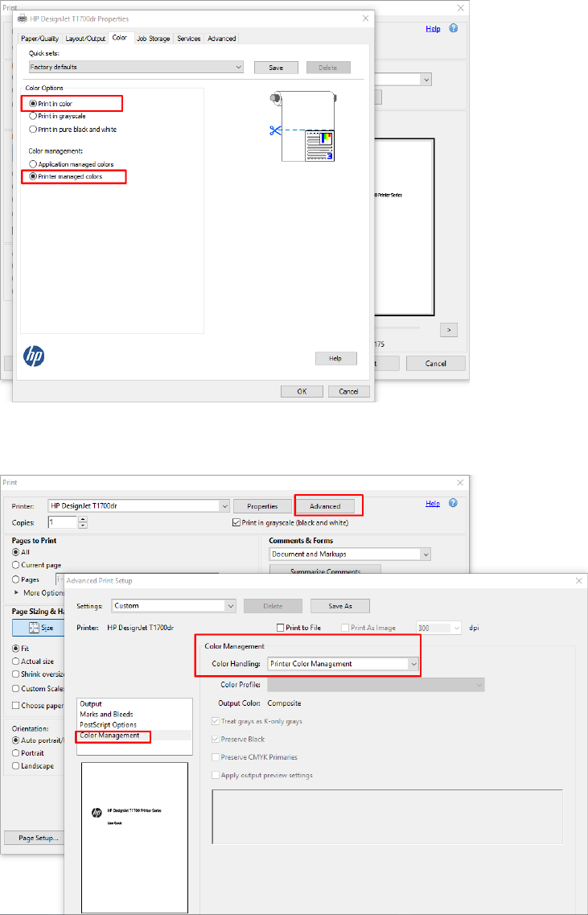Confirm with OK in the Properties dialog

pos(302,392)
